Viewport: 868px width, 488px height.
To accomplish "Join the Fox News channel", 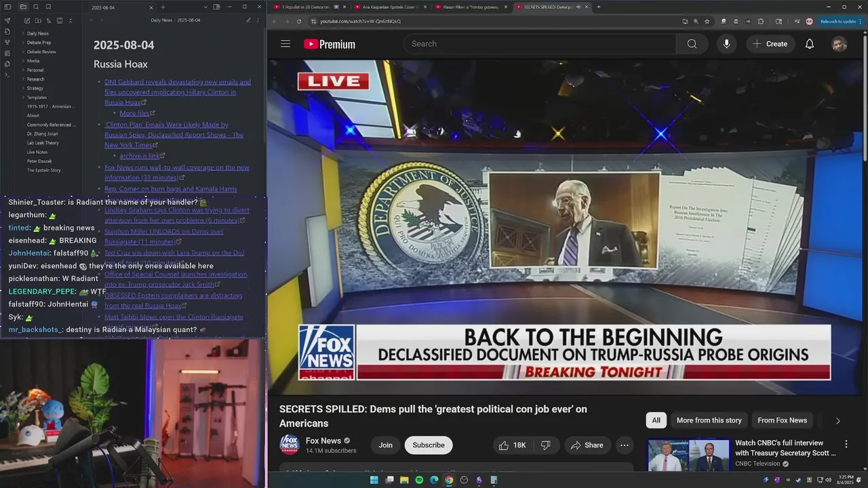I will pos(385,445).
